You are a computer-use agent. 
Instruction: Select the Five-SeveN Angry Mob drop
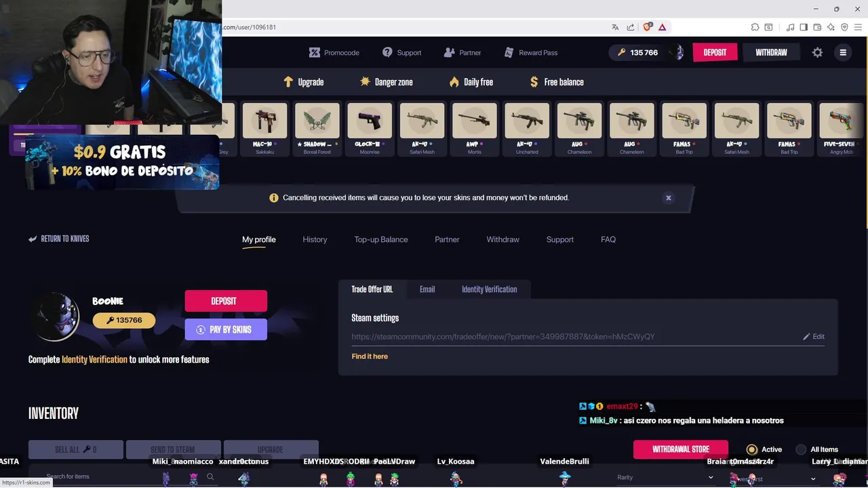(x=841, y=129)
